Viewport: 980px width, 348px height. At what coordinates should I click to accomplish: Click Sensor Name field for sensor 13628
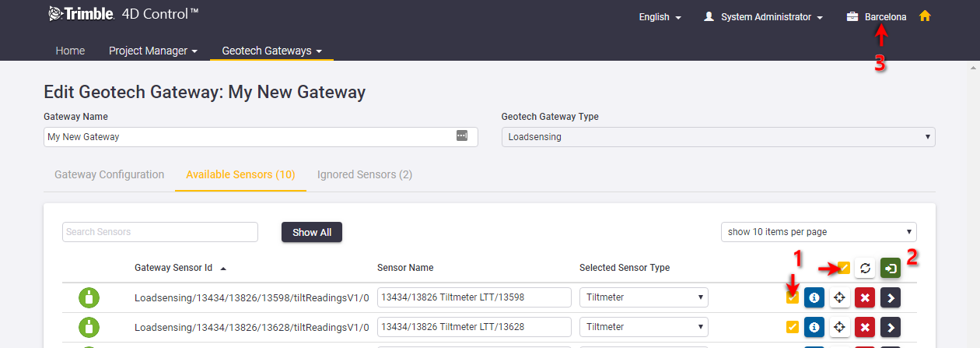click(x=474, y=327)
